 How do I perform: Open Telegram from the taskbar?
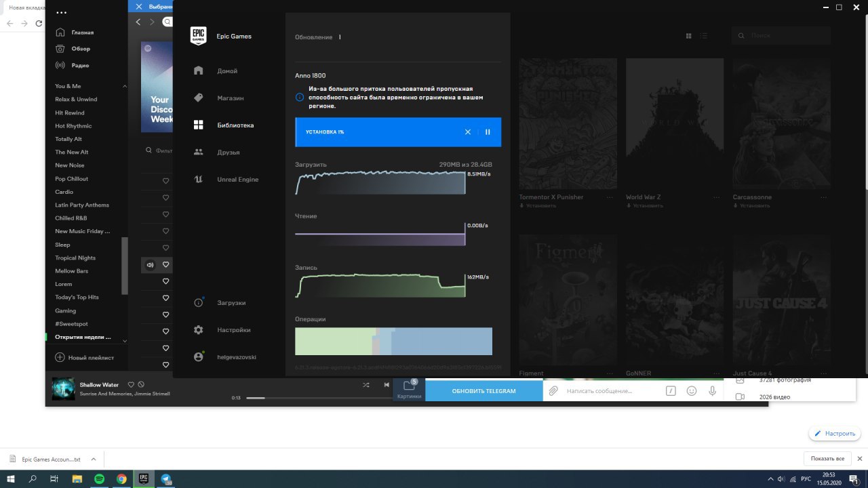(x=166, y=479)
